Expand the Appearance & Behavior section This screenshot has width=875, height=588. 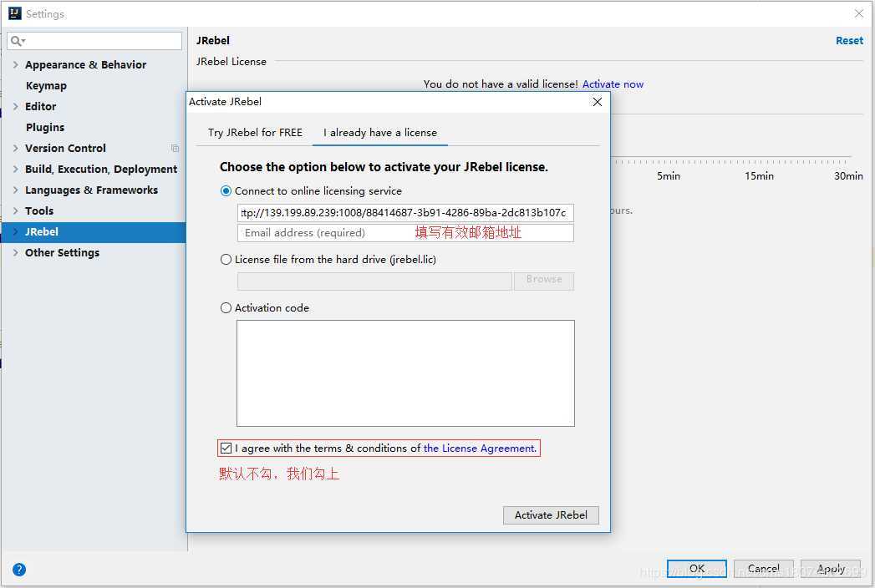tap(16, 65)
